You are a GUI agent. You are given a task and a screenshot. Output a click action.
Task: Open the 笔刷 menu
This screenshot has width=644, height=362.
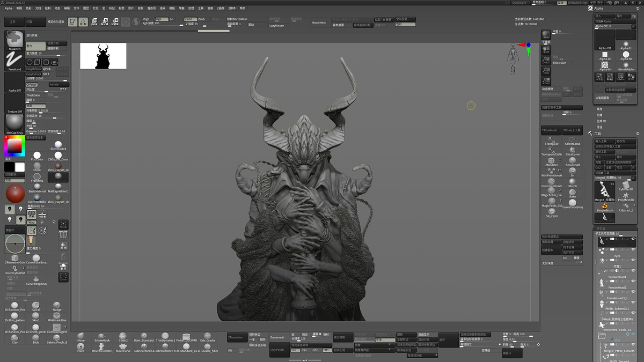(x=19, y=9)
